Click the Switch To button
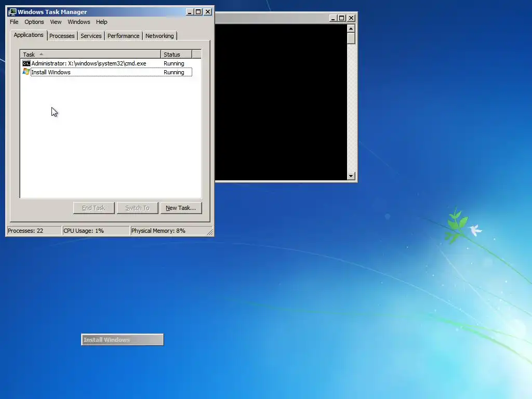This screenshot has width=532, height=399. pos(137,208)
